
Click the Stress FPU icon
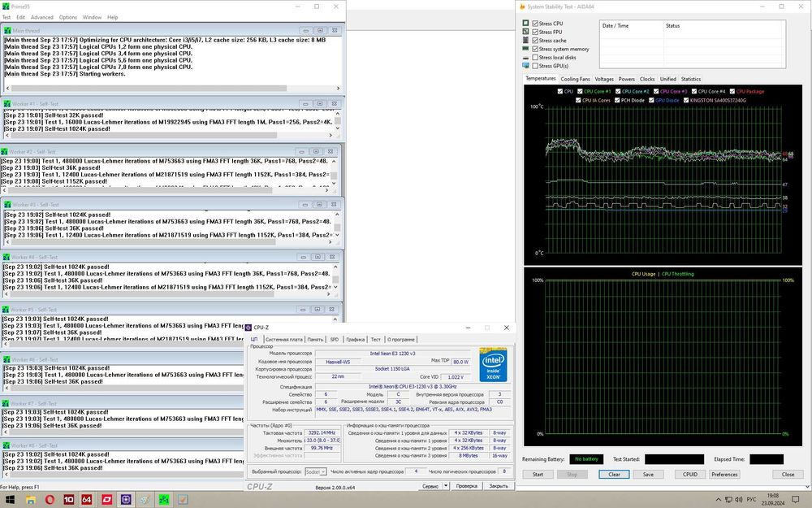[x=525, y=32]
